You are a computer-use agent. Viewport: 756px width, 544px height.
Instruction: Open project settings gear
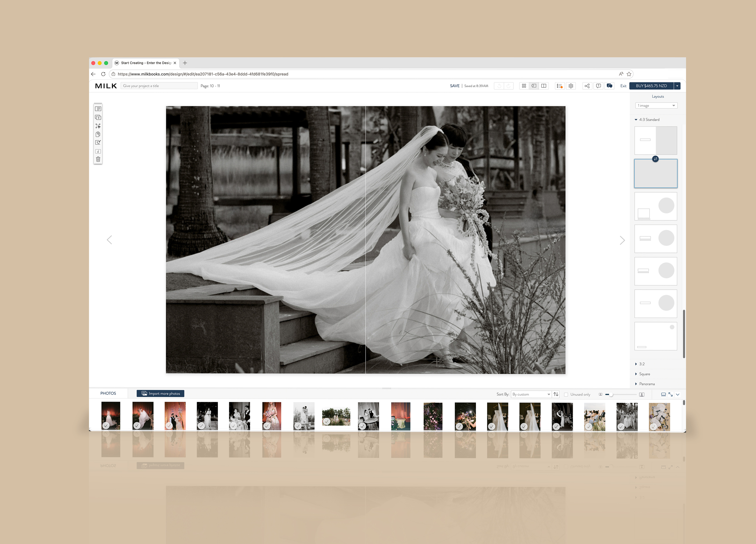pyautogui.click(x=571, y=86)
